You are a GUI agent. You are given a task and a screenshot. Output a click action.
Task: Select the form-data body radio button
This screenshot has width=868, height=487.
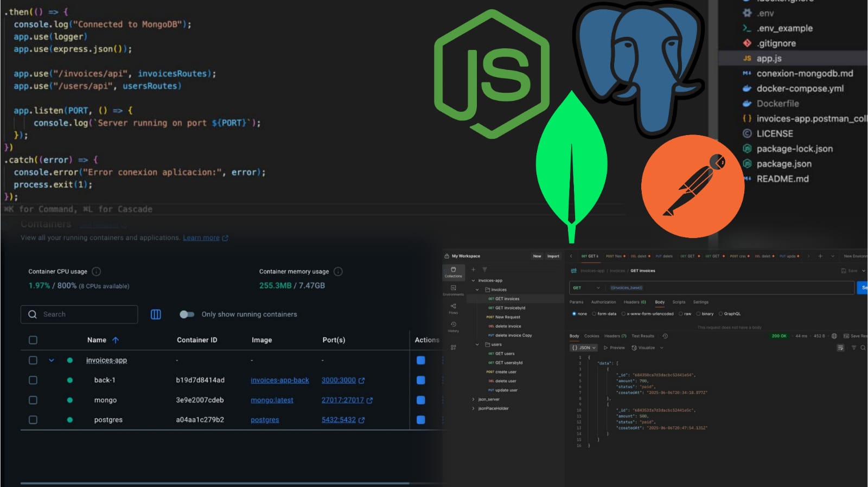594,313
